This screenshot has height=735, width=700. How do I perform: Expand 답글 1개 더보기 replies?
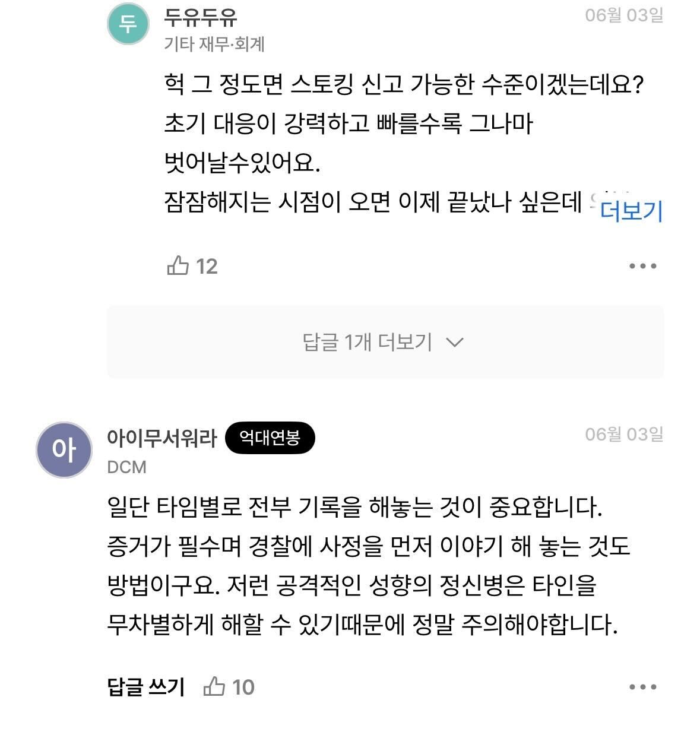[384, 342]
